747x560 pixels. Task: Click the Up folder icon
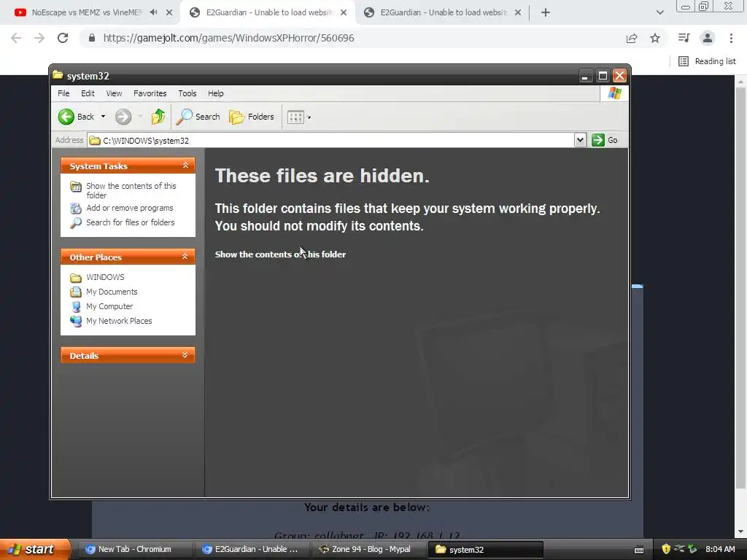[x=158, y=117]
